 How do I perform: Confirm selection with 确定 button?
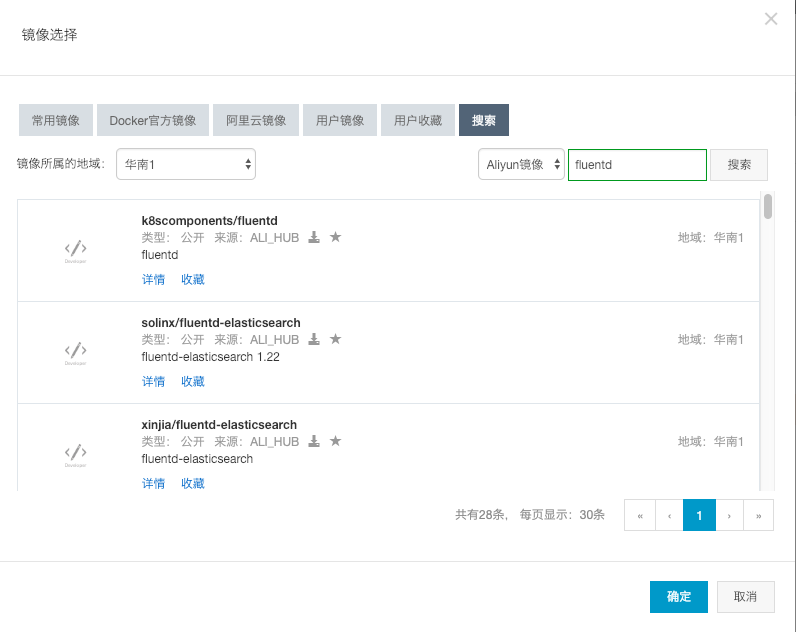679,597
